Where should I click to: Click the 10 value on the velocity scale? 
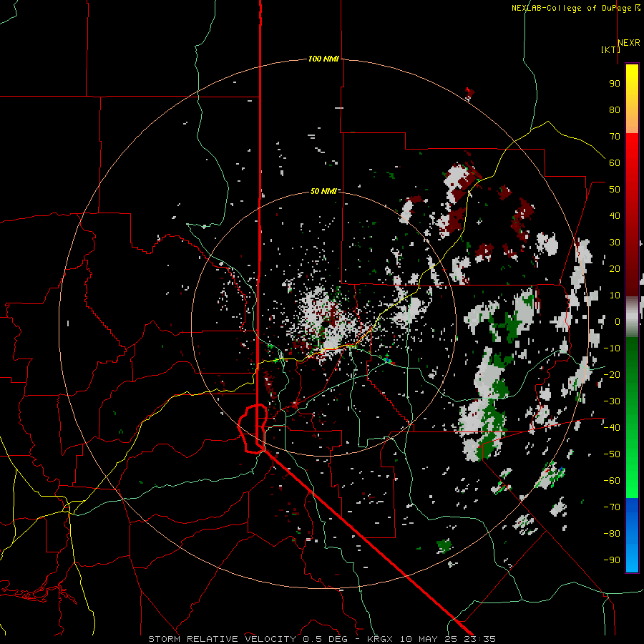coord(615,296)
